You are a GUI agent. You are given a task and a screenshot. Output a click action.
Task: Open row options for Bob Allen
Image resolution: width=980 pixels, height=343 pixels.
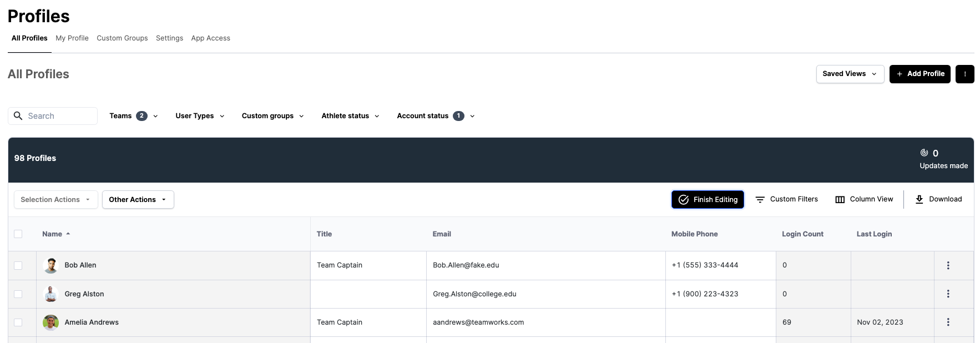pos(948,265)
